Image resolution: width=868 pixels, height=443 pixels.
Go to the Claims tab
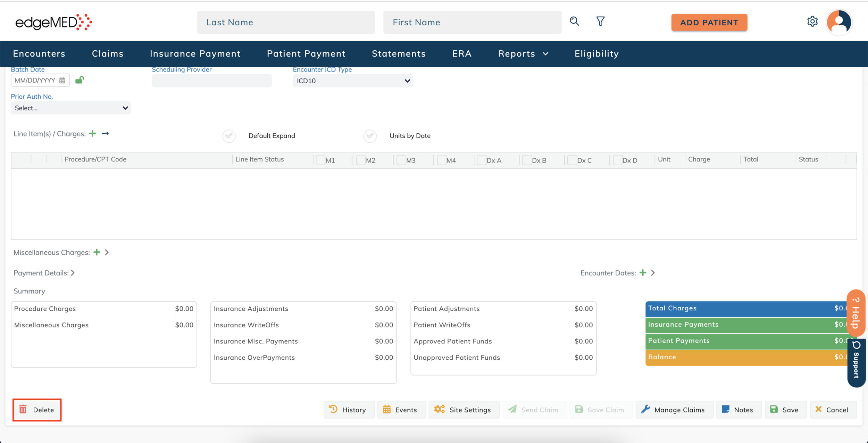(x=108, y=54)
